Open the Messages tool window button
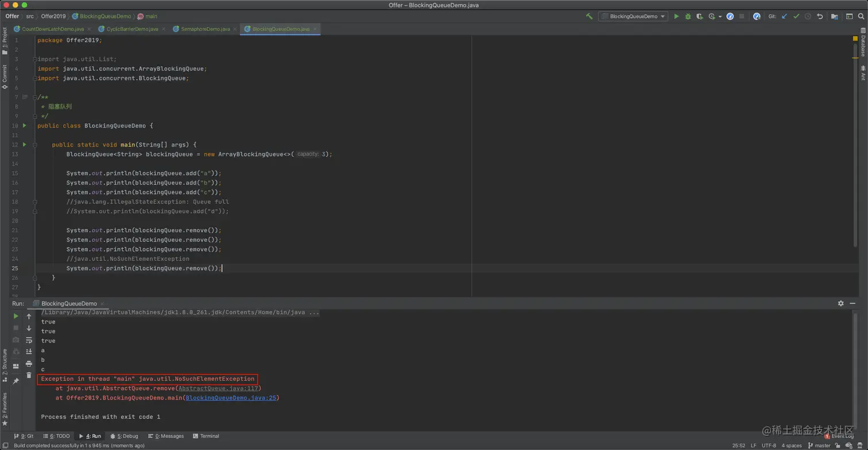The height and width of the screenshot is (450, 868). tap(166, 436)
